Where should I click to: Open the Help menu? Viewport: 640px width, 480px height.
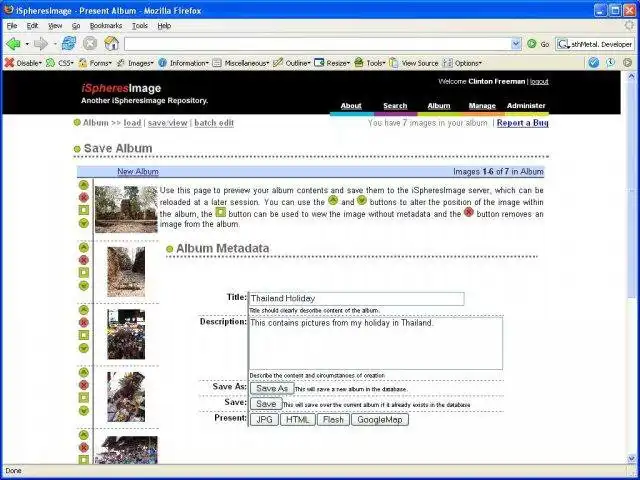[164, 26]
